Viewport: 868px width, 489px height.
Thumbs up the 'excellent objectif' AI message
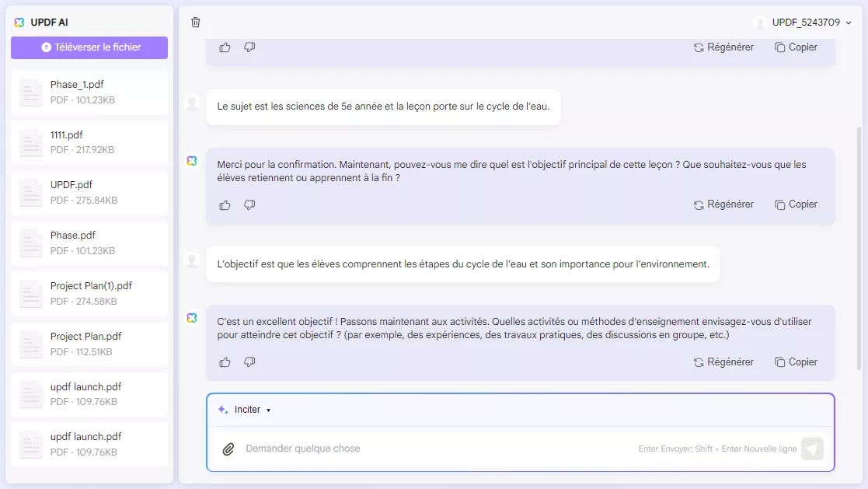(x=225, y=362)
